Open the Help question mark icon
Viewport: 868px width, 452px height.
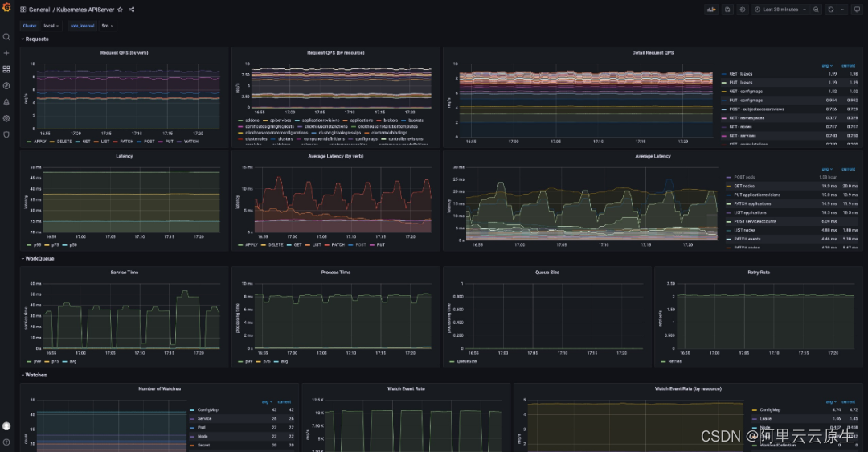point(6,442)
